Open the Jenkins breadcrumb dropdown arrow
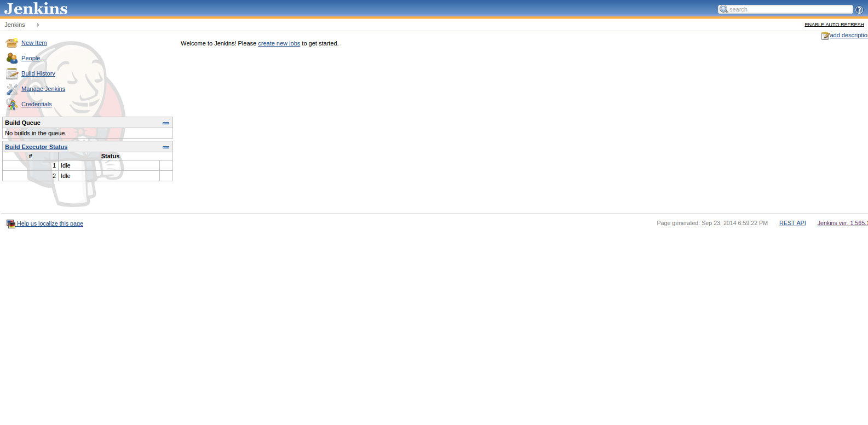 click(x=38, y=25)
